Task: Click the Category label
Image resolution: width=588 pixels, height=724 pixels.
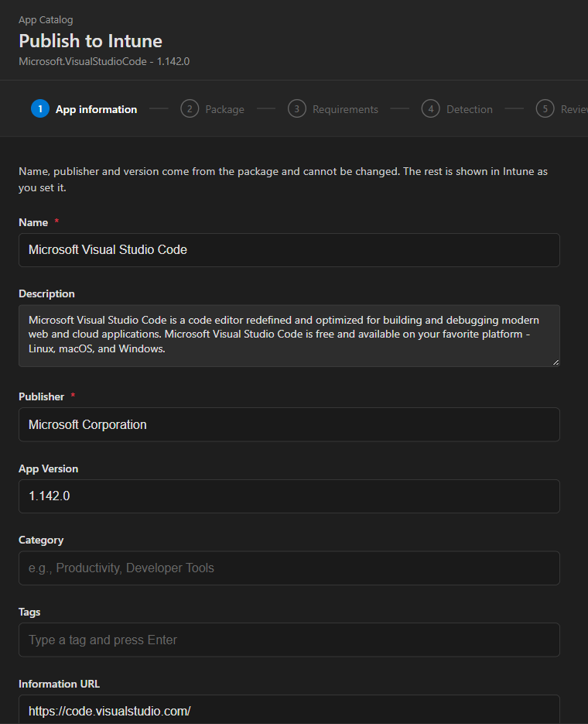Action: (x=41, y=540)
